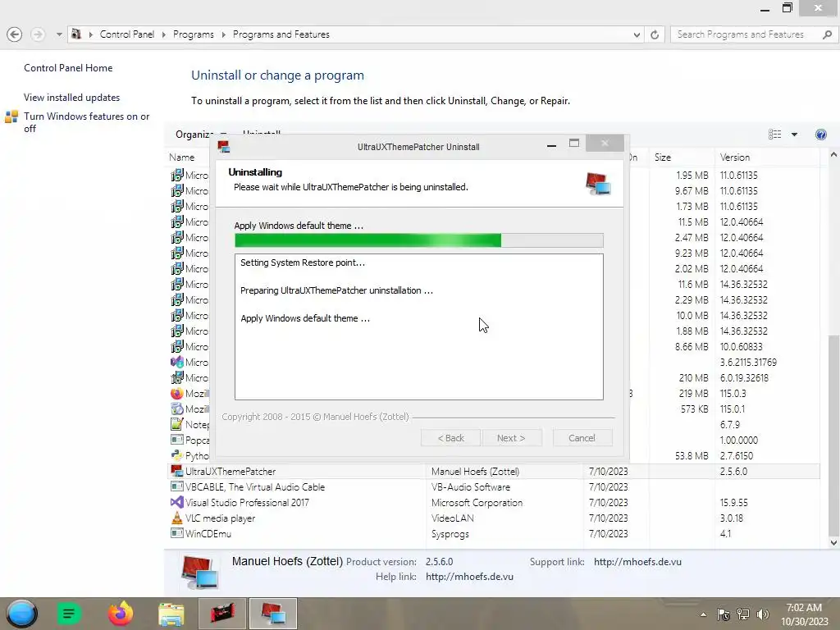Click VideoLAN publisher cell
840x630 pixels.
point(453,518)
